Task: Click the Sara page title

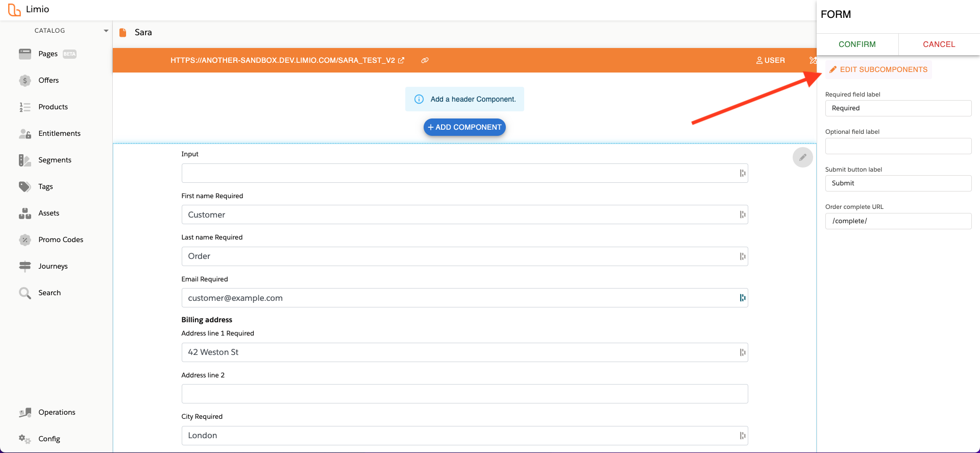Action: pos(143,32)
